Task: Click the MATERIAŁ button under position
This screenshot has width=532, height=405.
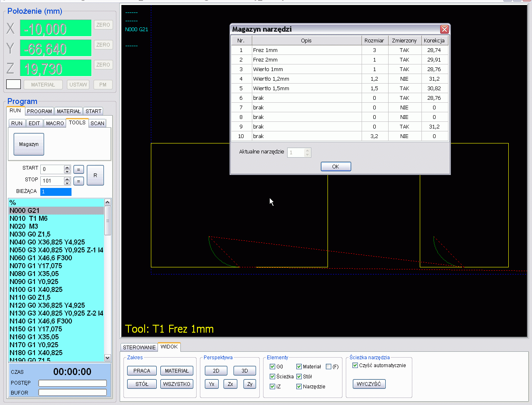Action: (x=43, y=84)
